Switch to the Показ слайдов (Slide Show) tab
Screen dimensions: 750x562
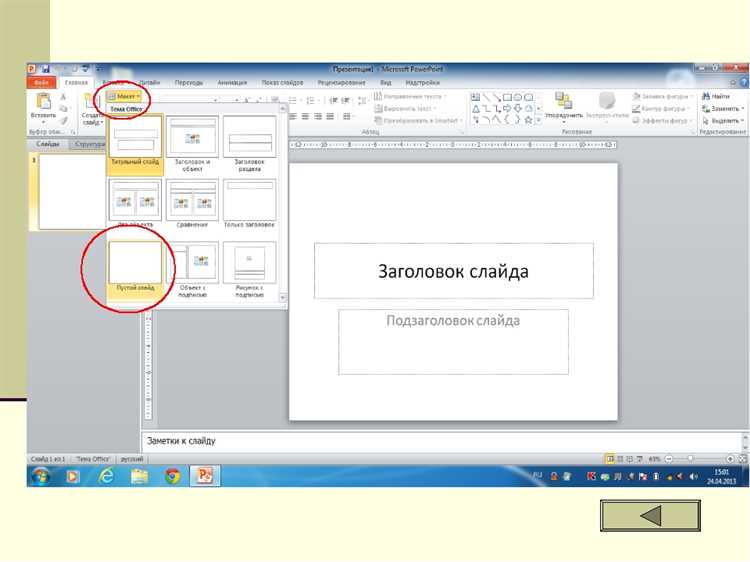[282, 83]
